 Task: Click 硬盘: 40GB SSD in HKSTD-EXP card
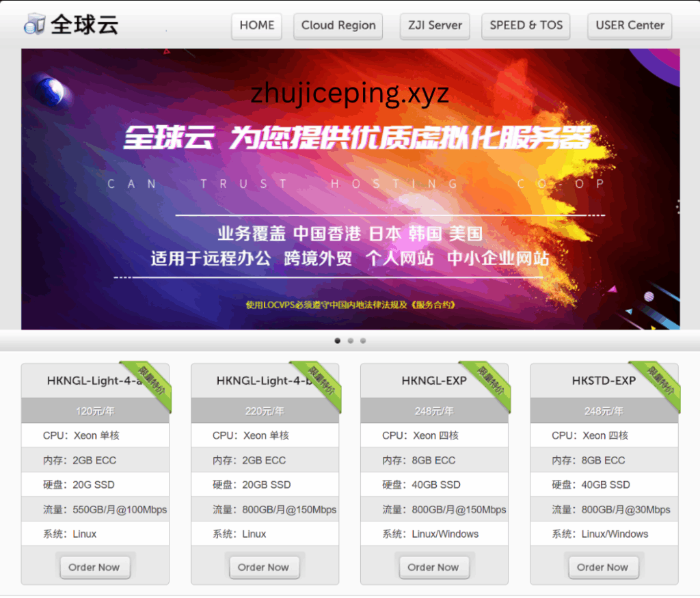coord(604,485)
